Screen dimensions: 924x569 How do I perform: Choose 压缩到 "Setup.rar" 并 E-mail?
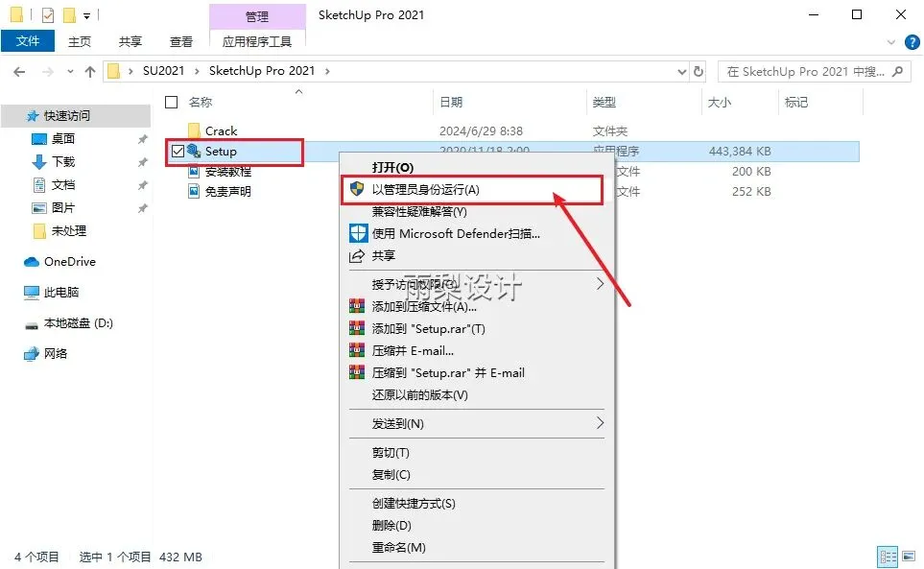[448, 373]
